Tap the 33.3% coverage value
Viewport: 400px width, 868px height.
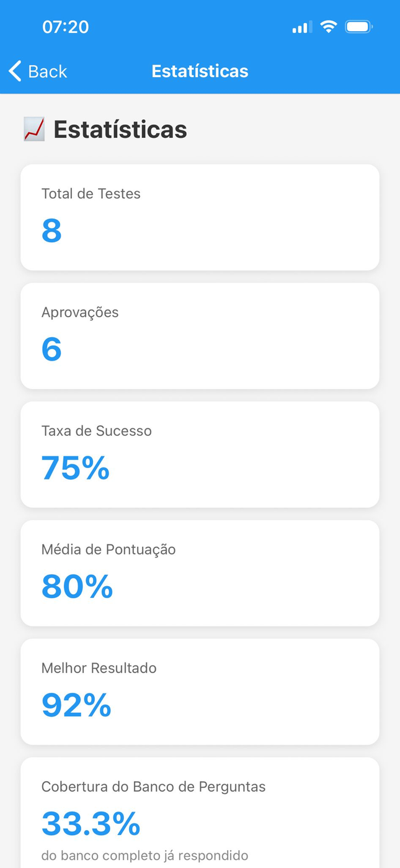[x=91, y=823]
